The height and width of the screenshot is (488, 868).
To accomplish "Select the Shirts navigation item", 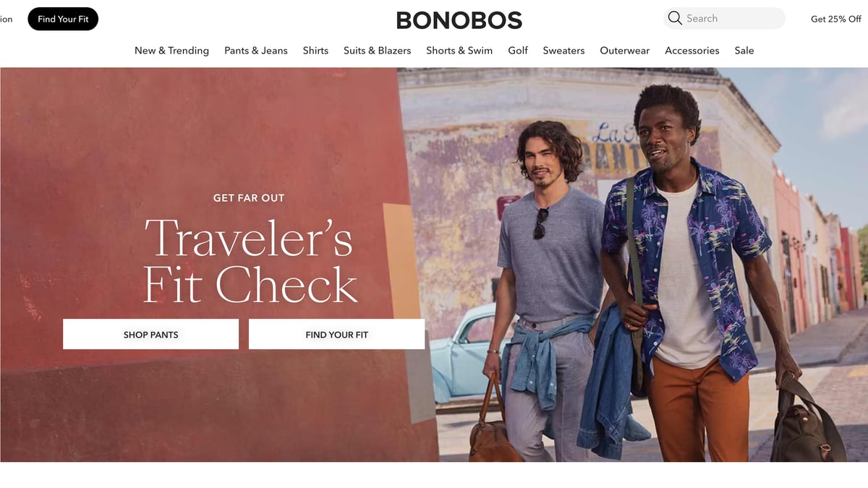I will click(x=315, y=51).
